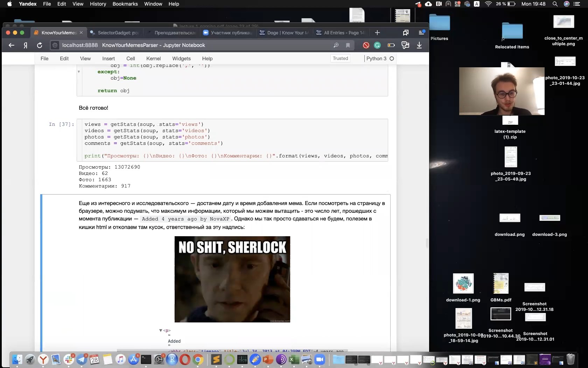Switch to the SelectorGadget tab
Image resolution: width=588 pixels, height=368 pixels.
pyautogui.click(x=114, y=33)
